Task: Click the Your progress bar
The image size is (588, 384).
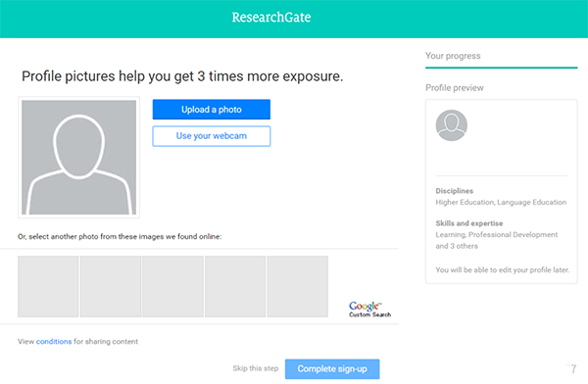Action: tap(502, 68)
